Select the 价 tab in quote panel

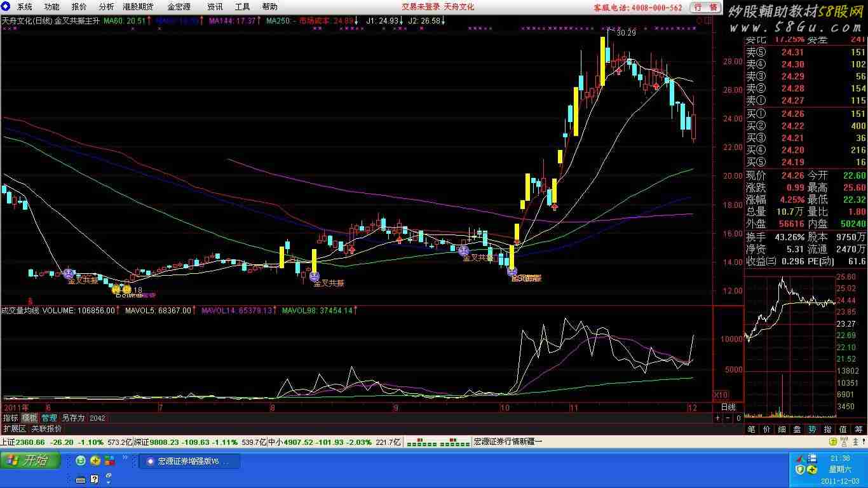point(766,430)
